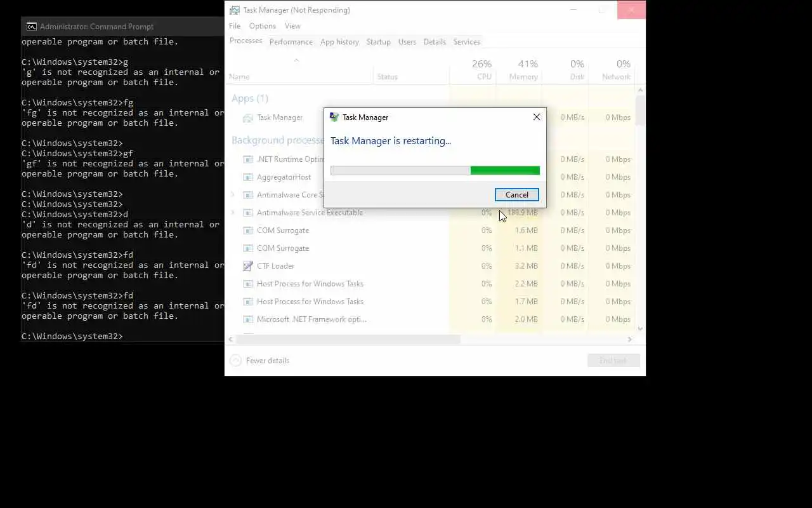Click the horizontal scrollbar left arrow
The width and height of the screenshot is (812, 508).
click(x=232, y=340)
